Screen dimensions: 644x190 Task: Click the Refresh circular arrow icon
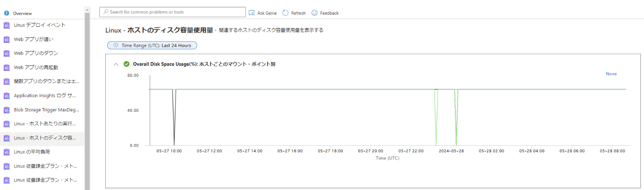(x=285, y=13)
